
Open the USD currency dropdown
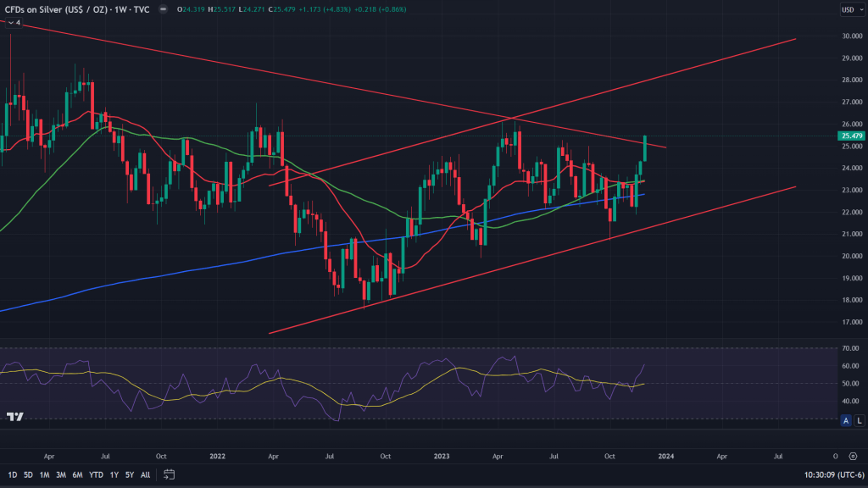point(849,10)
